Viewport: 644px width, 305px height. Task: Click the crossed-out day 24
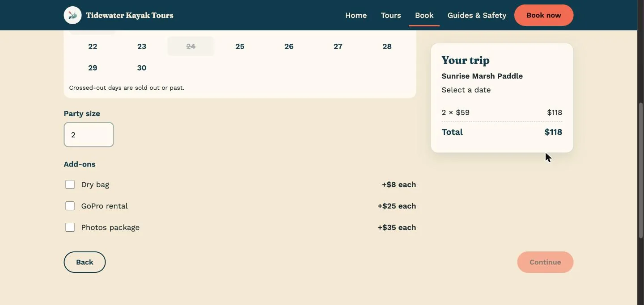pos(191,46)
